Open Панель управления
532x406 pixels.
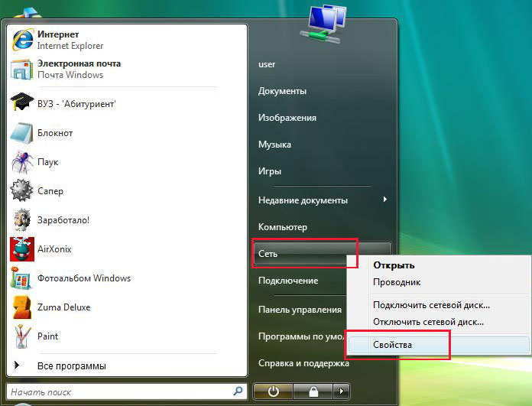coord(300,310)
